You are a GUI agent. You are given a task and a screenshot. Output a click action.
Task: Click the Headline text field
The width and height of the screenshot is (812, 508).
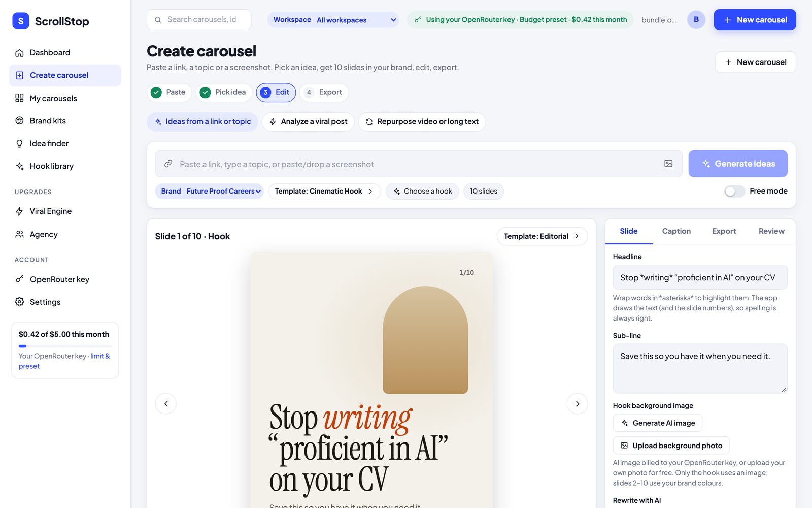click(x=700, y=277)
